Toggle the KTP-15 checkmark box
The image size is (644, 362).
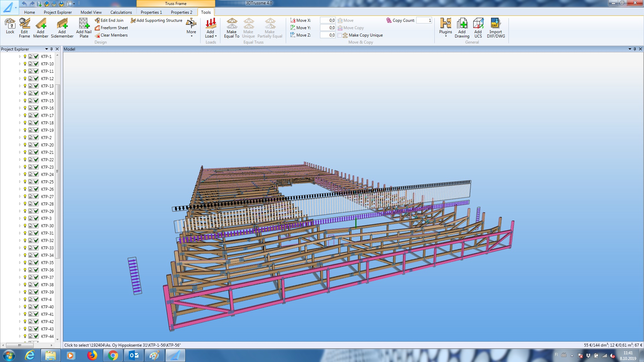pyautogui.click(x=36, y=101)
